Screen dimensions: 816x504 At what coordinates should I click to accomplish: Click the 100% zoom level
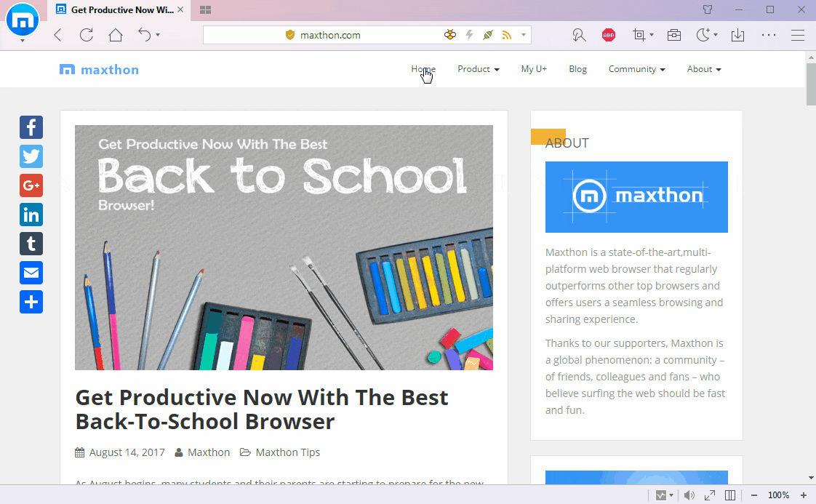click(x=778, y=495)
